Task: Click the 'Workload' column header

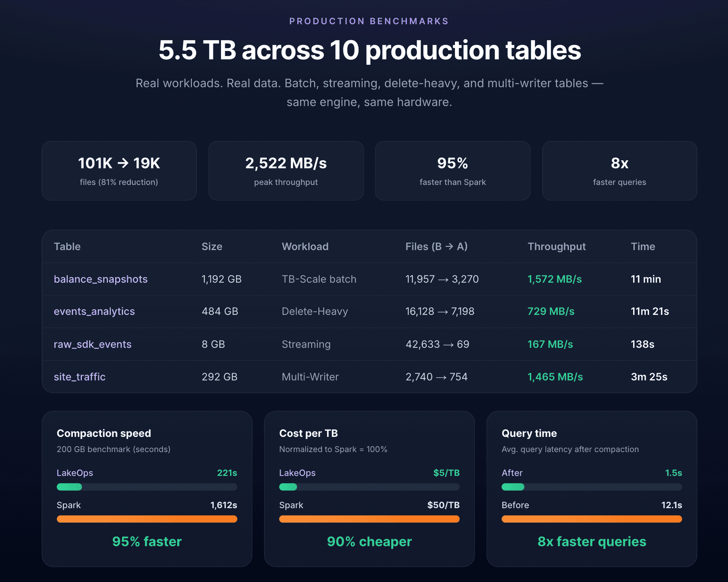Action: point(305,247)
